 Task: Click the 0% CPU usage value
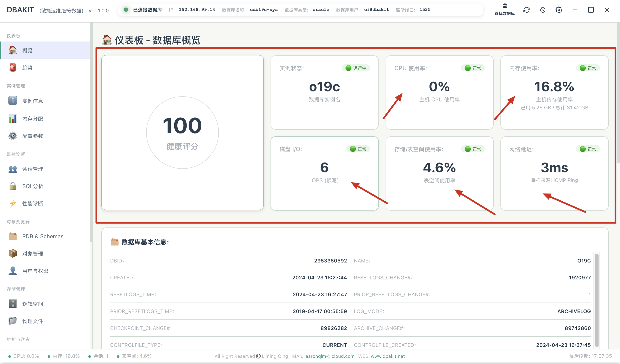point(439,87)
